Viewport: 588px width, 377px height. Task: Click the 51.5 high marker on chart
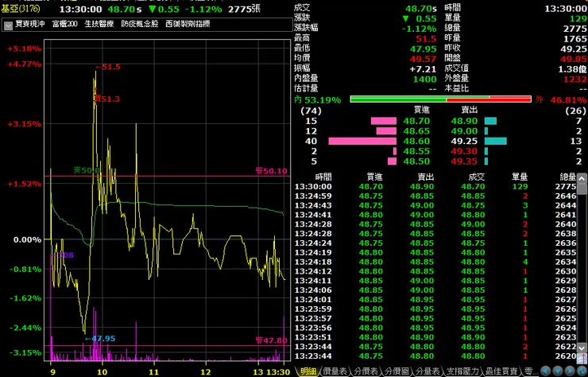[x=107, y=68]
